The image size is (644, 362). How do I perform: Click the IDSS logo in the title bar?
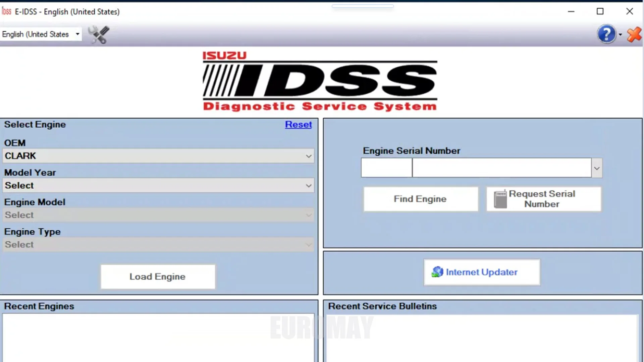pyautogui.click(x=6, y=11)
